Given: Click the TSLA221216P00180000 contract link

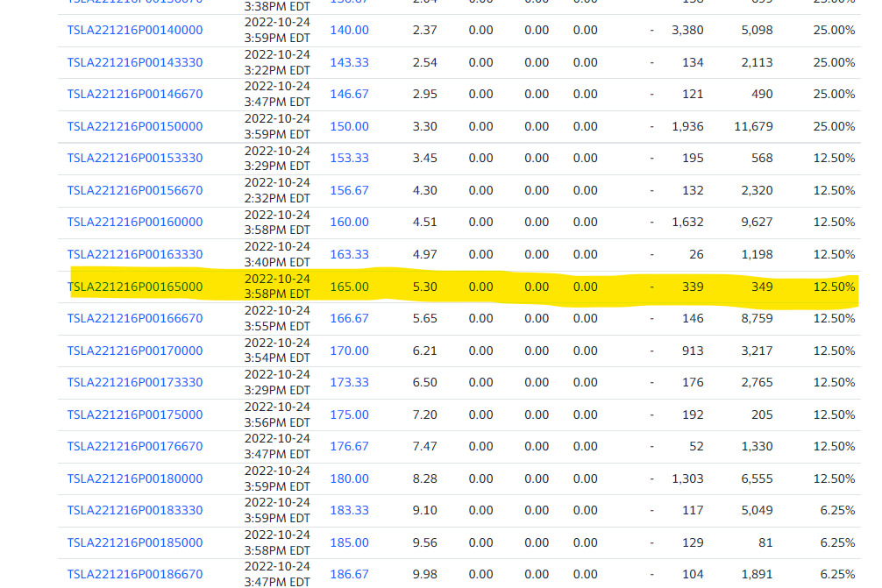Looking at the screenshot, I should click(x=135, y=479).
